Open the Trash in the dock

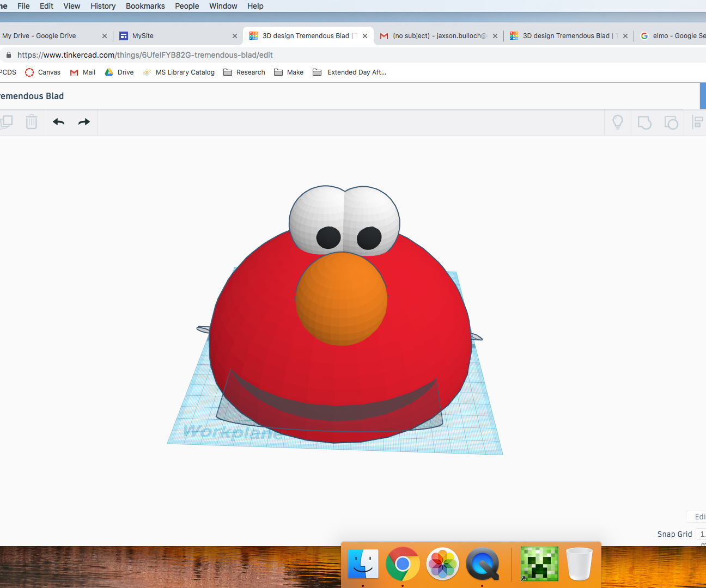coord(579,564)
